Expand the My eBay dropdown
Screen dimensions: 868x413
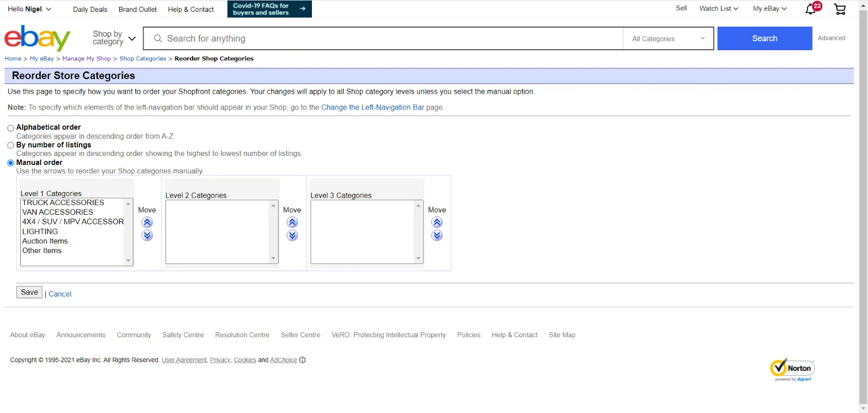click(770, 8)
